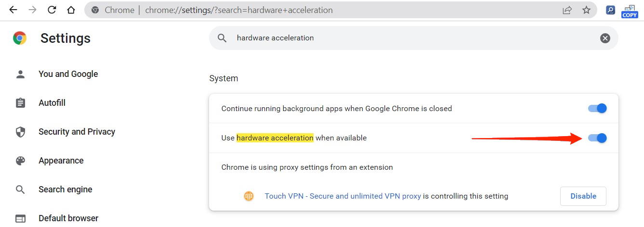The width and height of the screenshot is (644, 227).
Task: Click the chrome://settings address bar URL
Action: point(238,10)
